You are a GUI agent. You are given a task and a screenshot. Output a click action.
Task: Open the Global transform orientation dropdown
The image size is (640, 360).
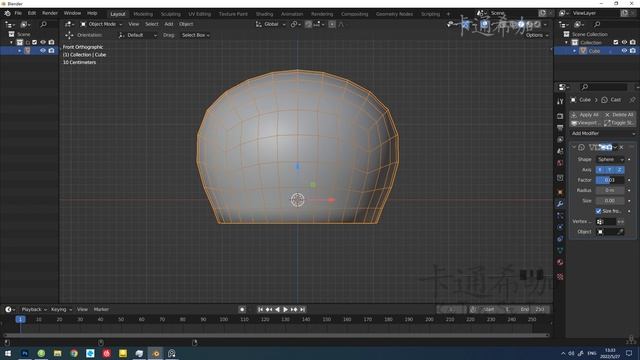tap(271, 24)
